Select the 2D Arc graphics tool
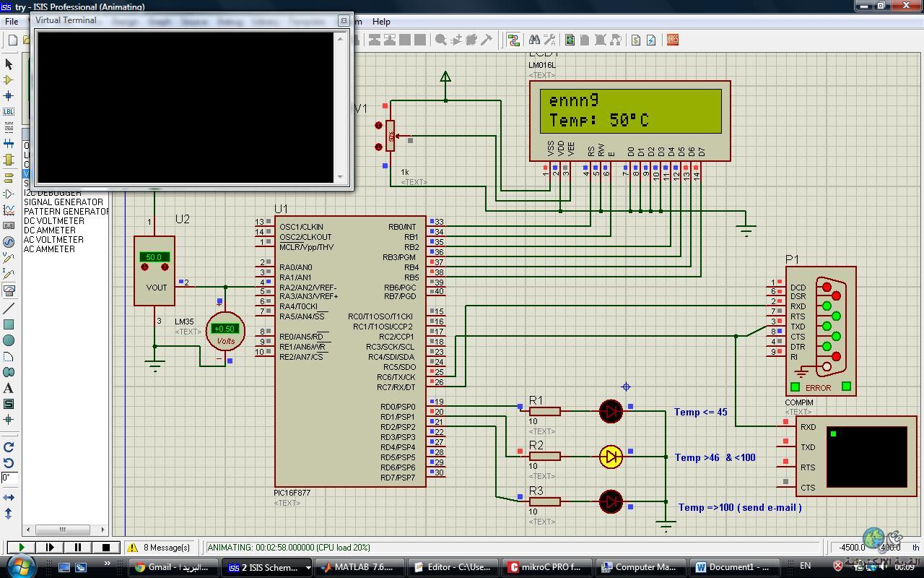 point(9,356)
